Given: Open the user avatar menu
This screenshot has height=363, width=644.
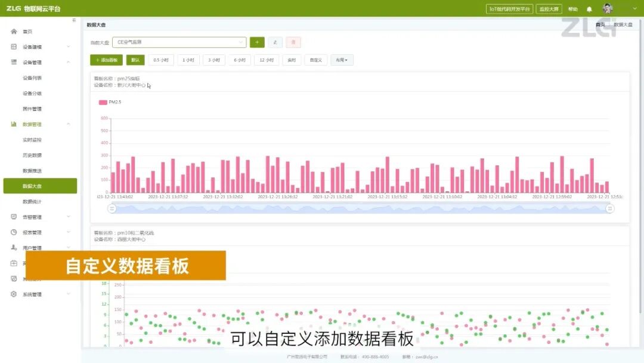Looking at the screenshot, I should (608, 8).
